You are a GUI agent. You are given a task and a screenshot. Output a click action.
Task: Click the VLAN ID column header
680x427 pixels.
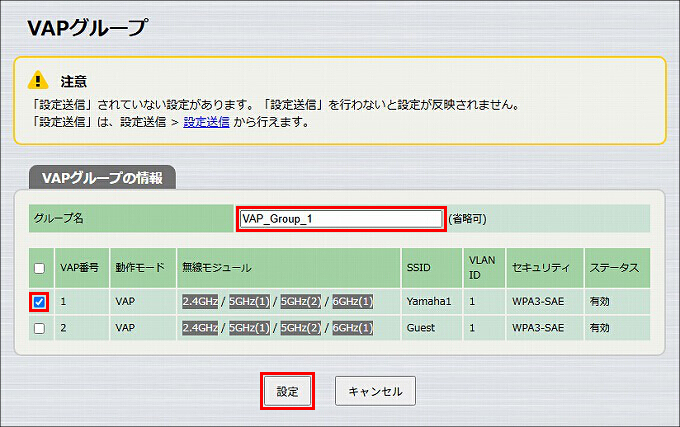pos(482,267)
